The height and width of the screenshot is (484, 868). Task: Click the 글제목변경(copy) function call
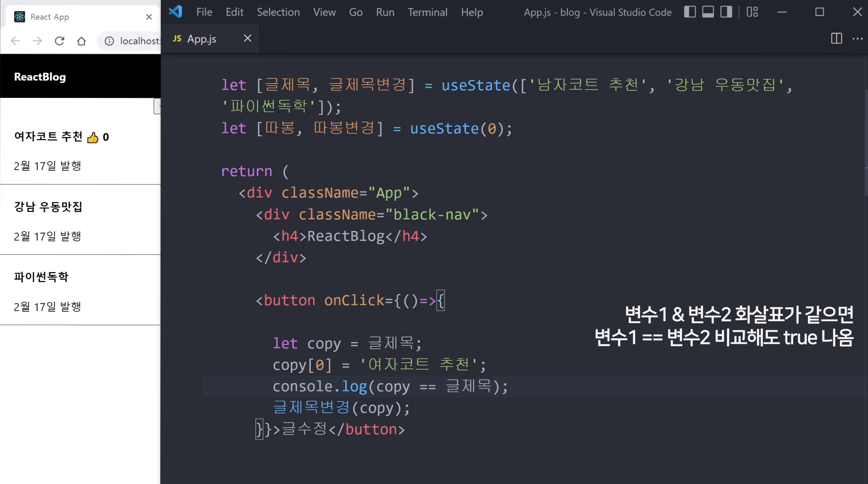[x=341, y=408]
